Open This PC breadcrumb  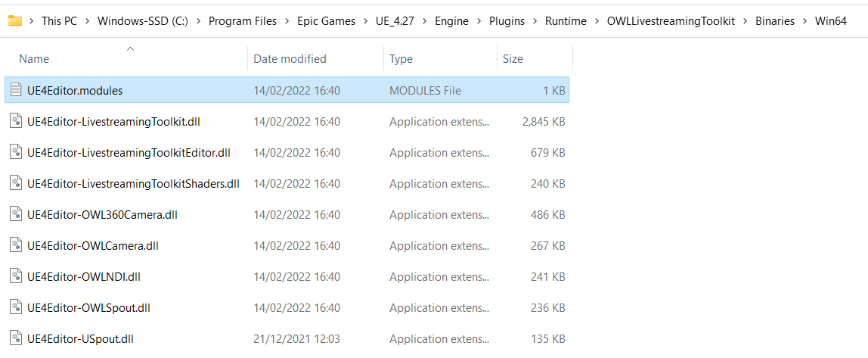click(x=59, y=21)
